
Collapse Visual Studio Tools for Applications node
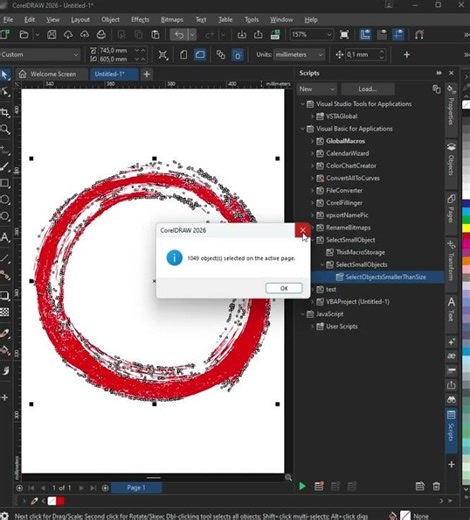pyautogui.click(x=302, y=104)
